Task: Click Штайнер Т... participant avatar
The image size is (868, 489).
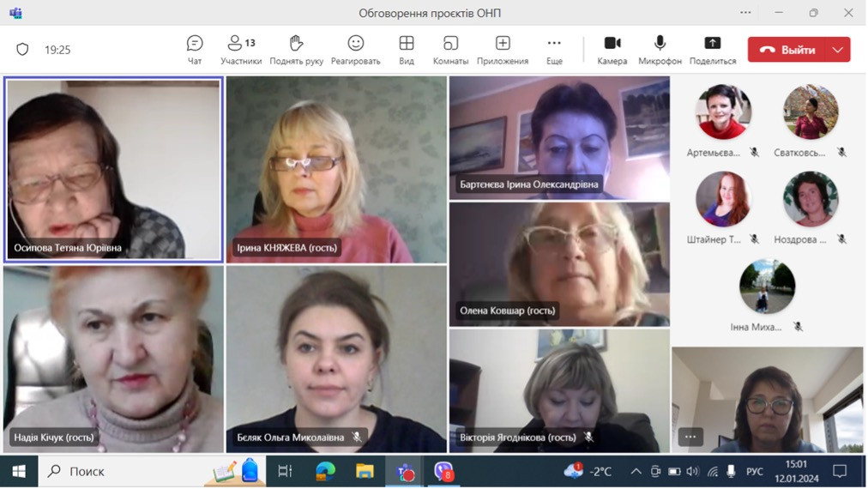Action: click(723, 199)
